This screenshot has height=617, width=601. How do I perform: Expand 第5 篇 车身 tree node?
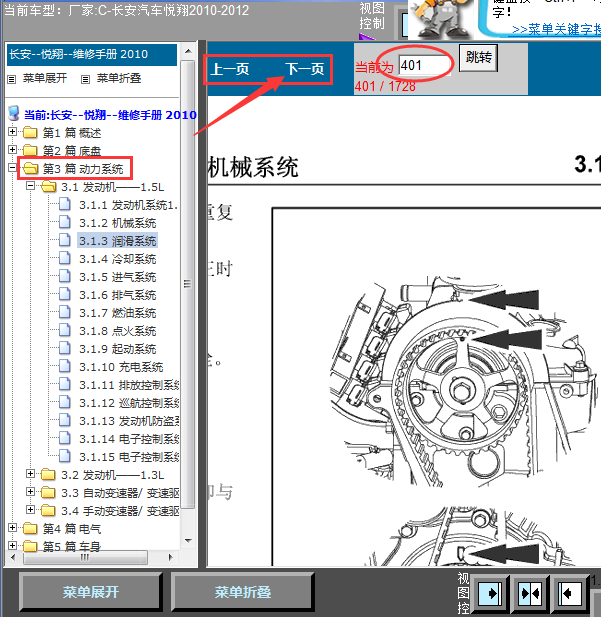(12, 545)
